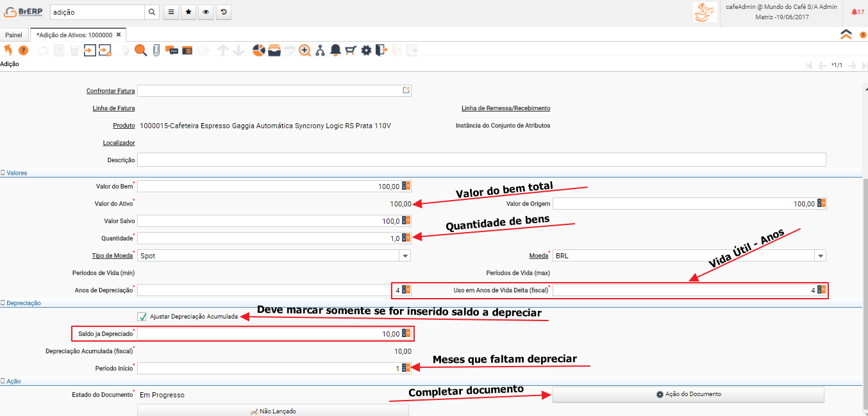This screenshot has width=868, height=416.
Task: Open the paperclip attachment icon
Action: 156,50
